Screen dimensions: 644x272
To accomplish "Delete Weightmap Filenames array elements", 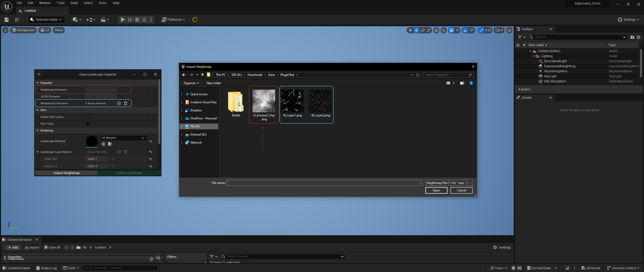I will 126,103.
